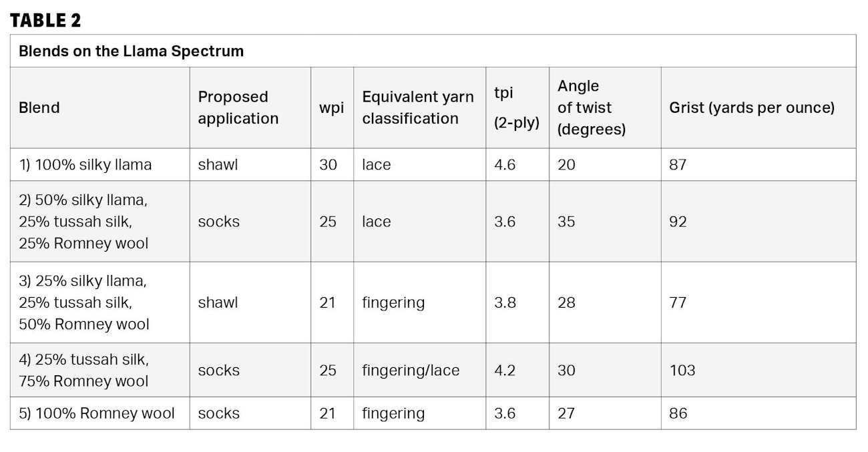The height and width of the screenshot is (452, 868).
Task: Click the grist value 103
Action: [682, 370]
